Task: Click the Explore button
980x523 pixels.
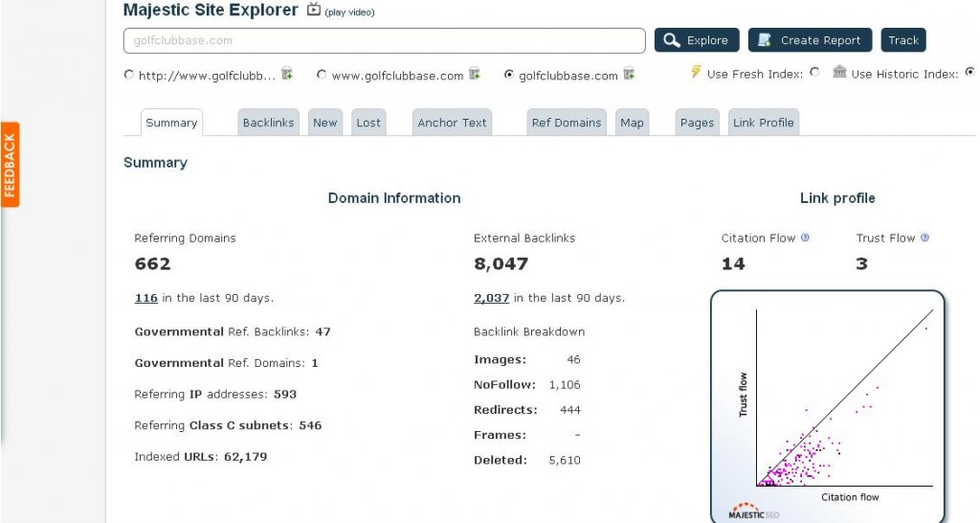Action: [x=697, y=40]
